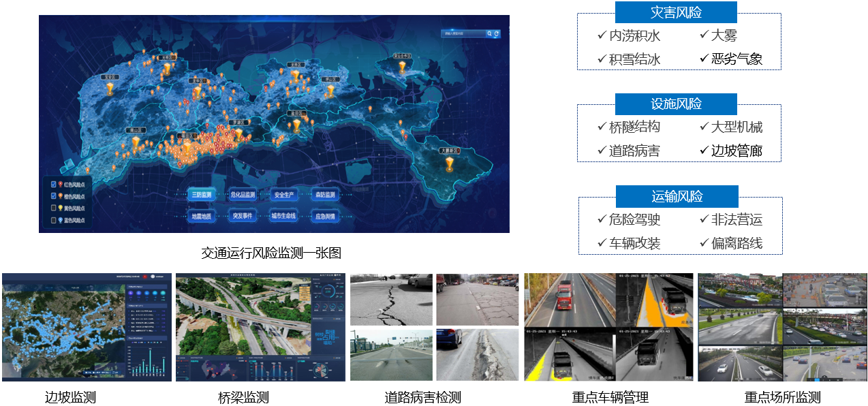Click the search magnifier icon on map

[489, 33]
